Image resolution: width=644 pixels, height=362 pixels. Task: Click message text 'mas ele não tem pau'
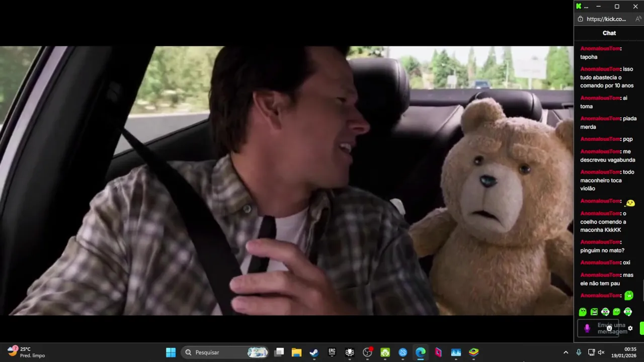[607, 280]
